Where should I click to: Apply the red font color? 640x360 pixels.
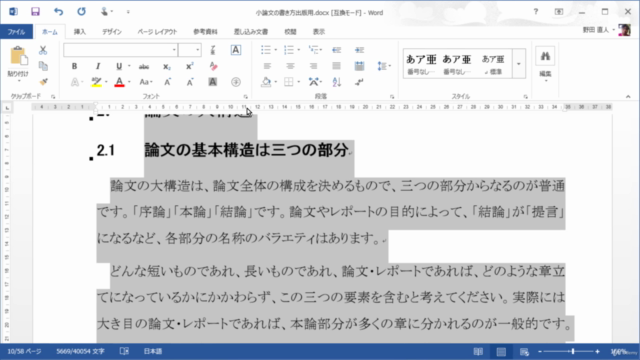click(119, 82)
